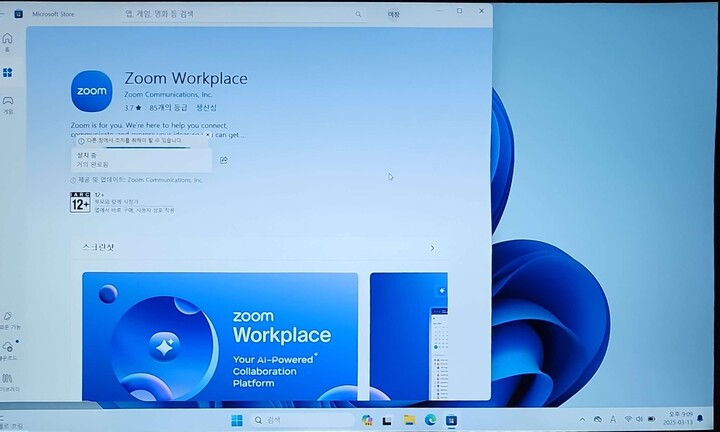Open the Wi-Fi network tray icon
The width and height of the screenshot is (720, 432).
(628, 419)
